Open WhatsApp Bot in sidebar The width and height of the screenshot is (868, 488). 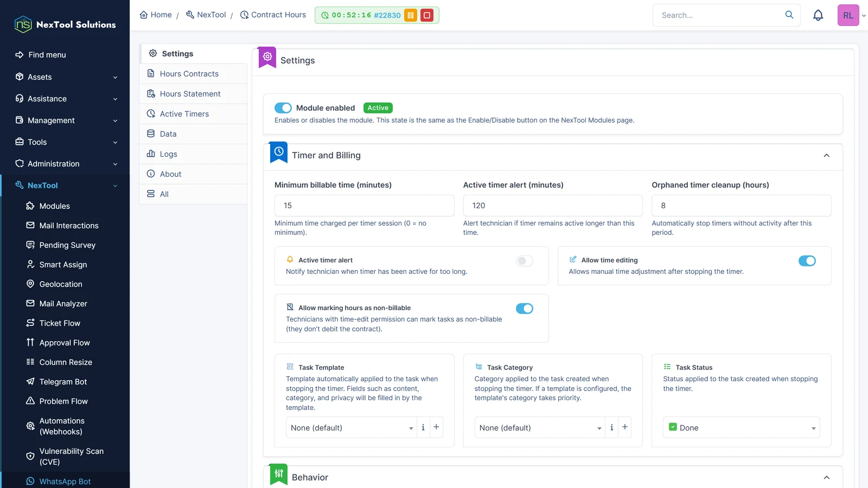[65, 481]
